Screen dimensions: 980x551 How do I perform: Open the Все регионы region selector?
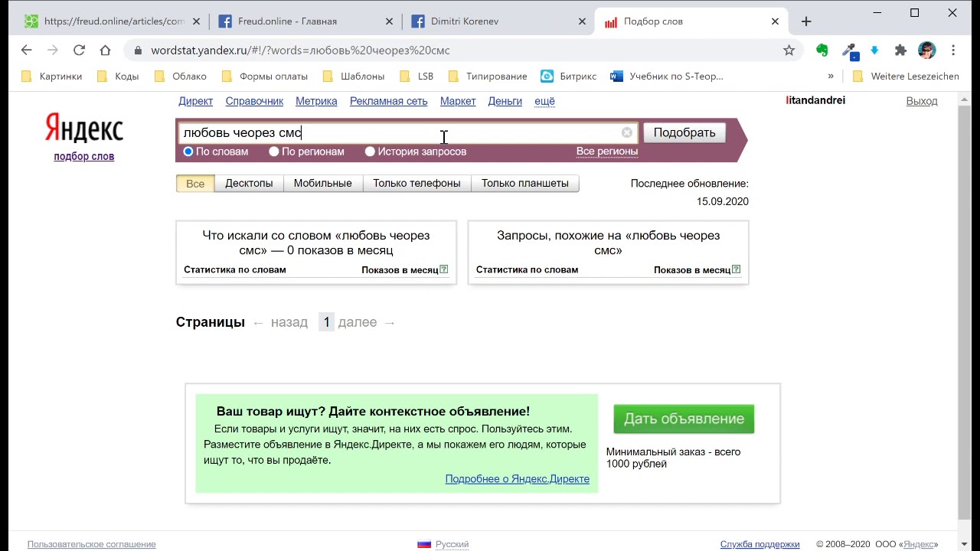coord(607,152)
